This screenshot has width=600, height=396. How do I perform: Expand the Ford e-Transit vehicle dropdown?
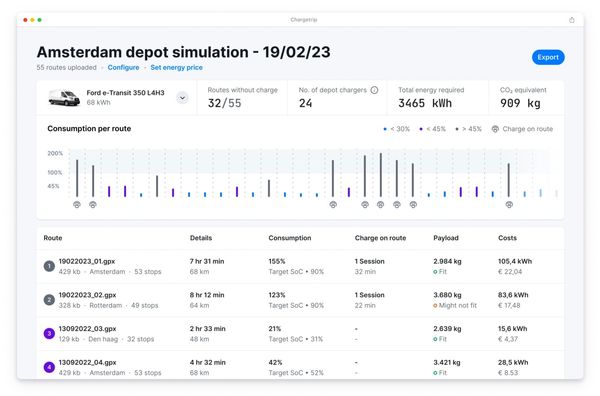point(183,98)
